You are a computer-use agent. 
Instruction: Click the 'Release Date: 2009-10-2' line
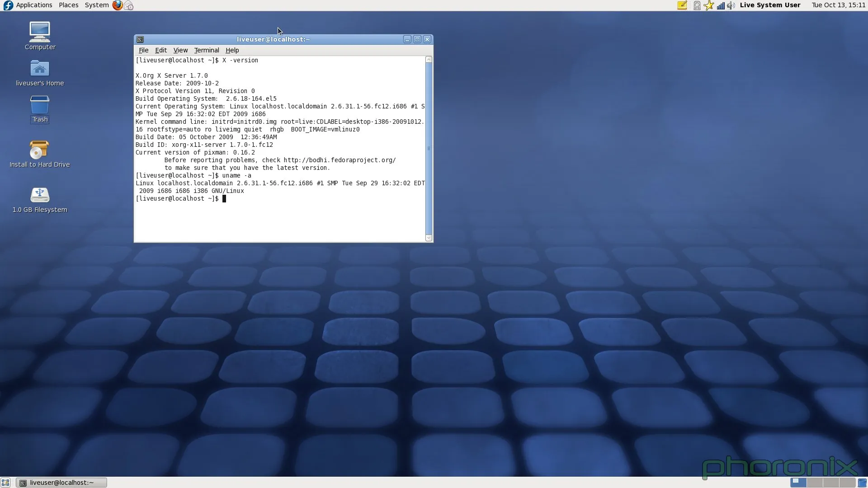[x=177, y=83]
